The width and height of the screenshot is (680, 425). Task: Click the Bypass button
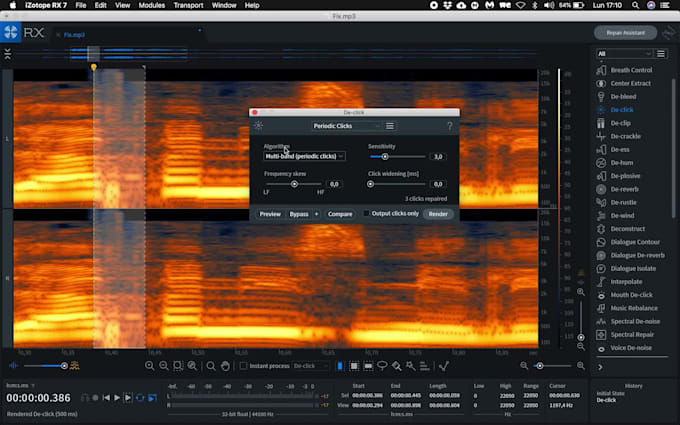pos(299,214)
